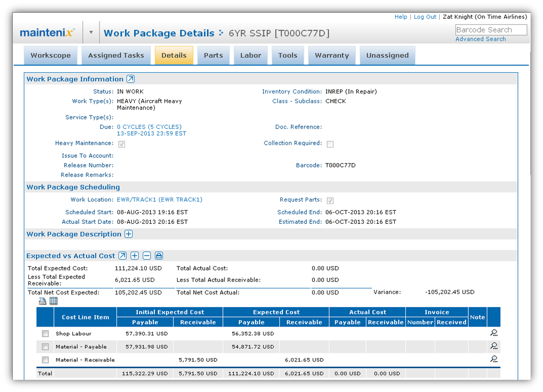
Task: Expand cost rows with the plus icon
Action: pos(135,256)
